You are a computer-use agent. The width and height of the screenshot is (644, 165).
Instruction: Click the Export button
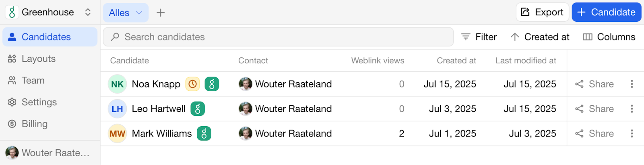click(542, 12)
